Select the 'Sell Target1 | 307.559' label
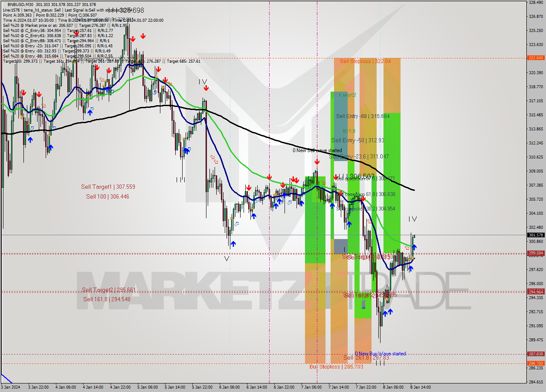 [x=108, y=187]
